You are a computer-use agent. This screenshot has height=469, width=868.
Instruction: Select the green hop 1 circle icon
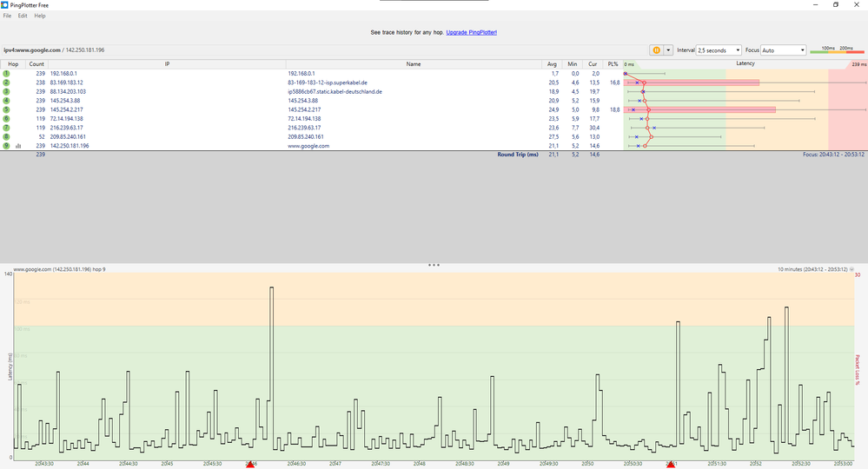(x=6, y=73)
